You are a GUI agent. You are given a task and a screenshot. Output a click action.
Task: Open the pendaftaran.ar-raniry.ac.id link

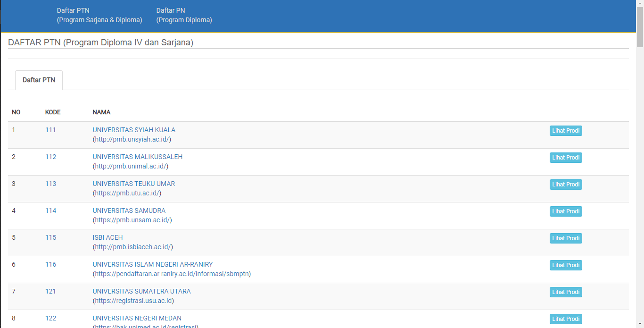[x=172, y=274]
